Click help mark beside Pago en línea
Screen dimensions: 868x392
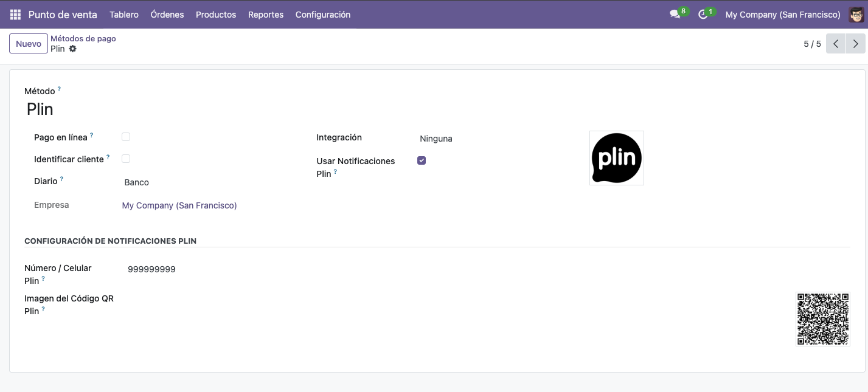point(92,136)
